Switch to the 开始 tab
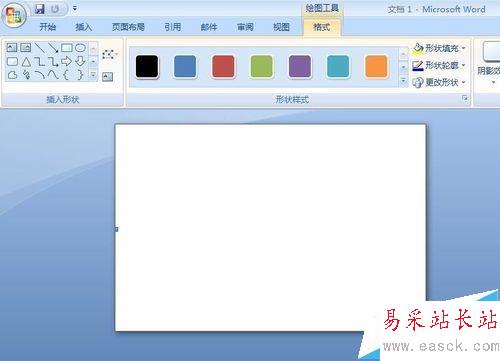500x361 pixels. 48,27
